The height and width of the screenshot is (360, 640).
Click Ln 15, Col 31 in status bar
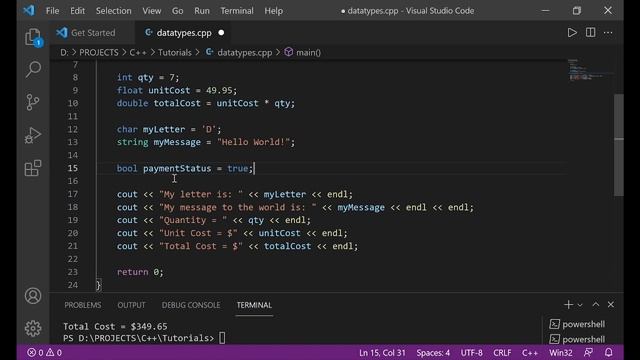(x=382, y=353)
